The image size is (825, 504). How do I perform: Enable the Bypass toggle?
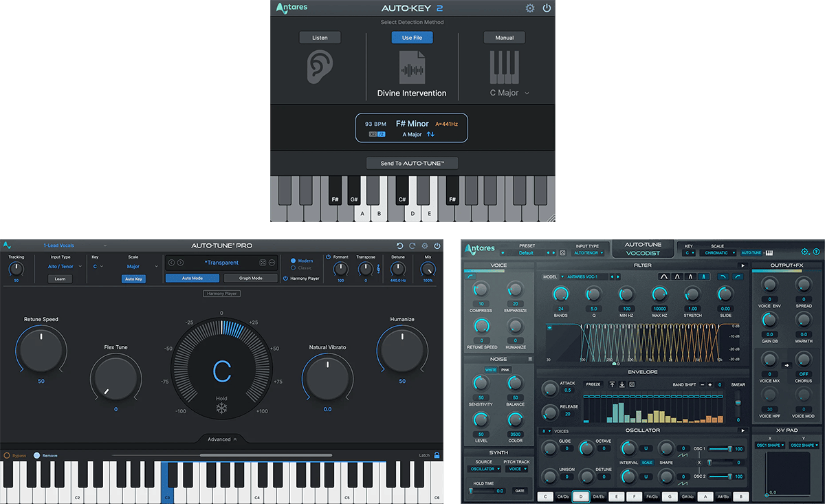(7, 455)
